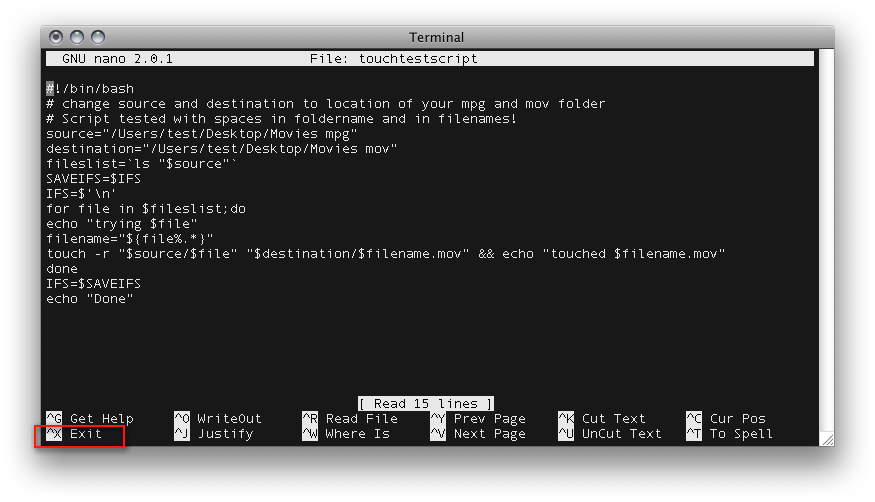This screenshot has height=502, width=875.
Task: Click the ^J Justify shortcut label
Action: (x=214, y=433)
